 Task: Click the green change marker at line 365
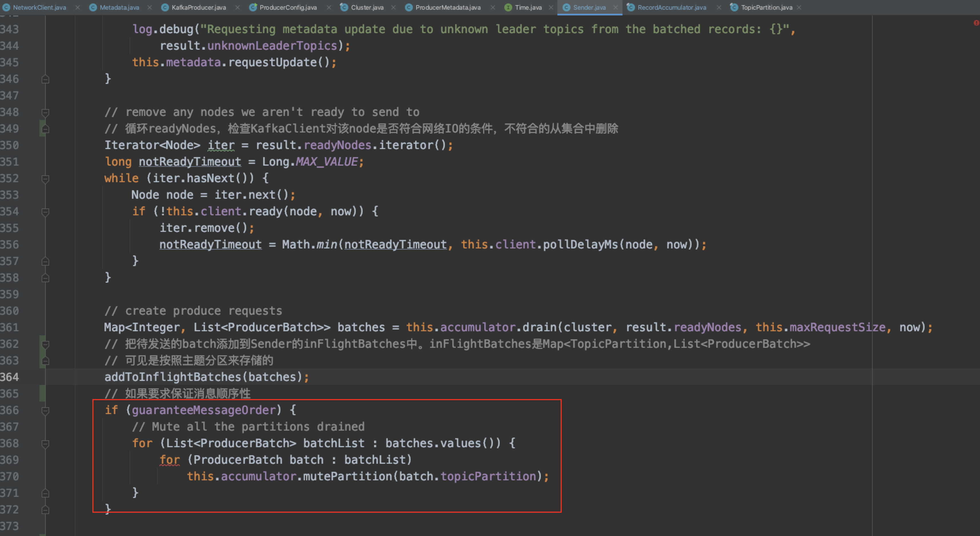pos(42,393)
